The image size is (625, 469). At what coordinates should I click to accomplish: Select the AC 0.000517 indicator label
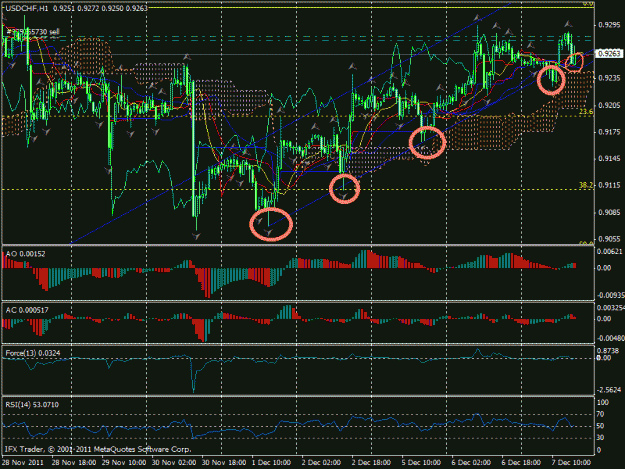27,310
